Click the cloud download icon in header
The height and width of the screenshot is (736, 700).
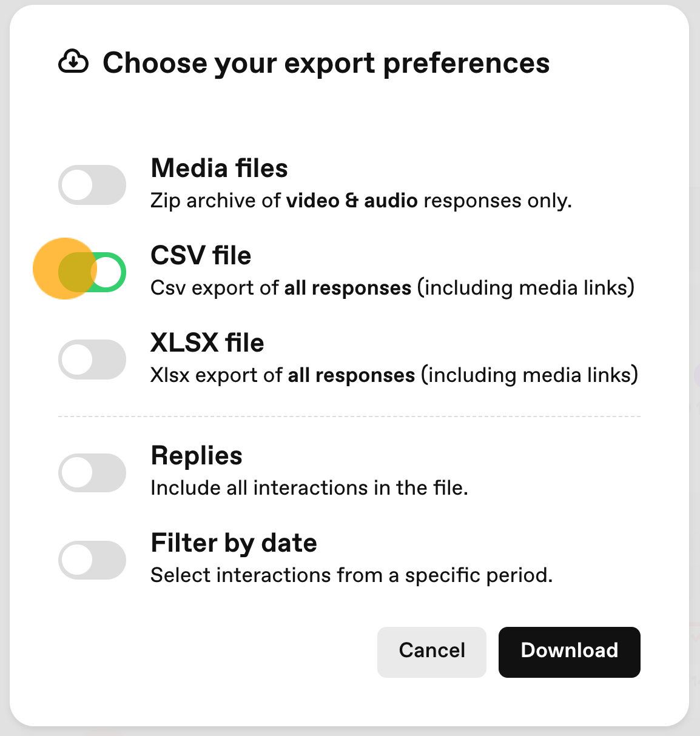tap(73, 62)
